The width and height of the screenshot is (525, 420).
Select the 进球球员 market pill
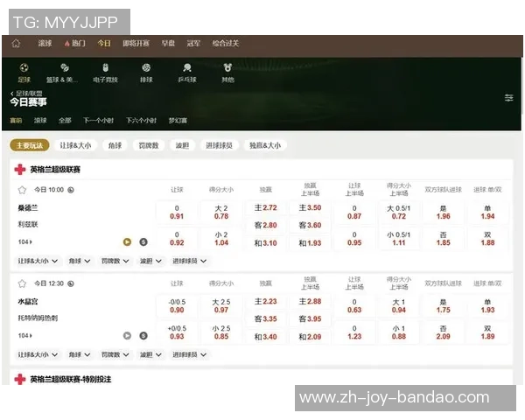coord(220,145)
